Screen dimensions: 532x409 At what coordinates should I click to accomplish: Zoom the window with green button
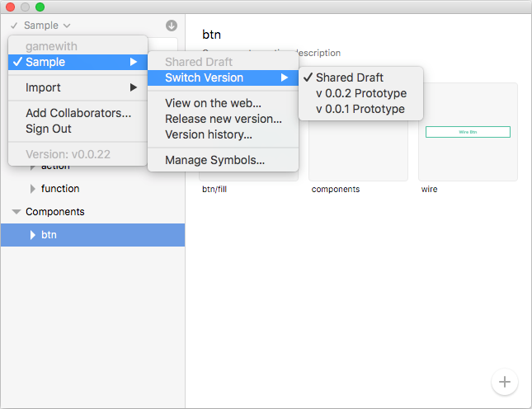[x=40, y=7]
